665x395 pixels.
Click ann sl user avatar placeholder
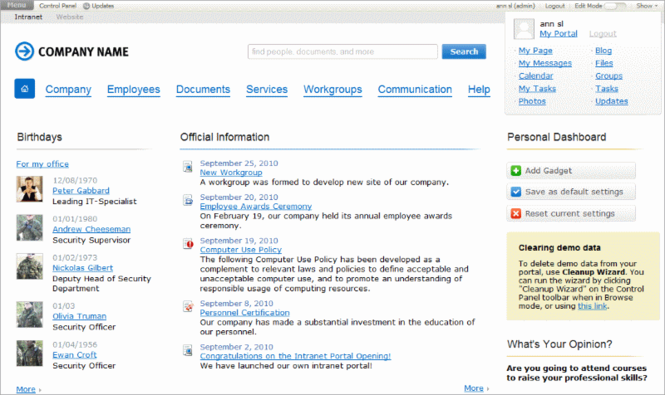(524, 29)
